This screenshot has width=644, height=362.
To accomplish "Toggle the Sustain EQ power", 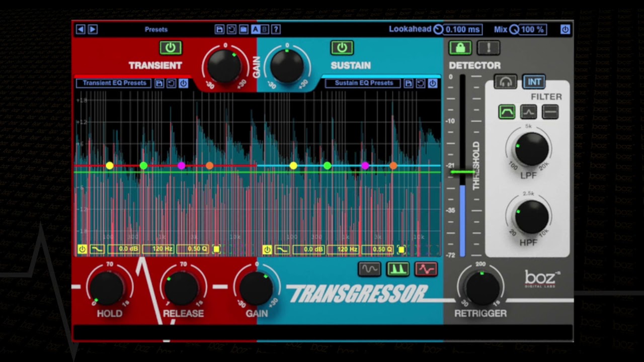I will pos(433,83).
